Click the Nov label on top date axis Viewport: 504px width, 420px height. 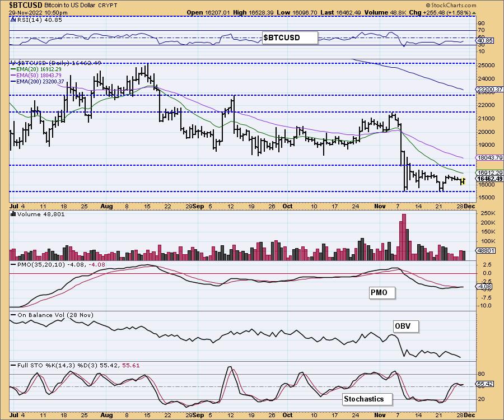pos(380,206)
